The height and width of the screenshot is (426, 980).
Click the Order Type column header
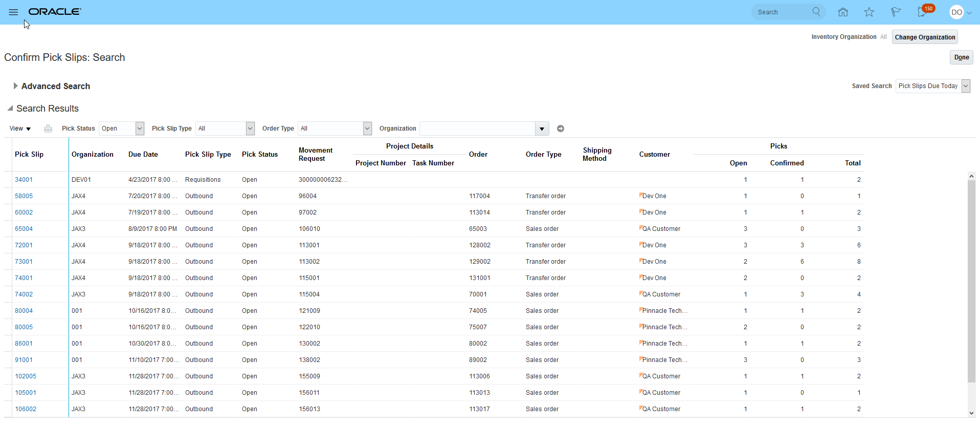pos(544,154)
